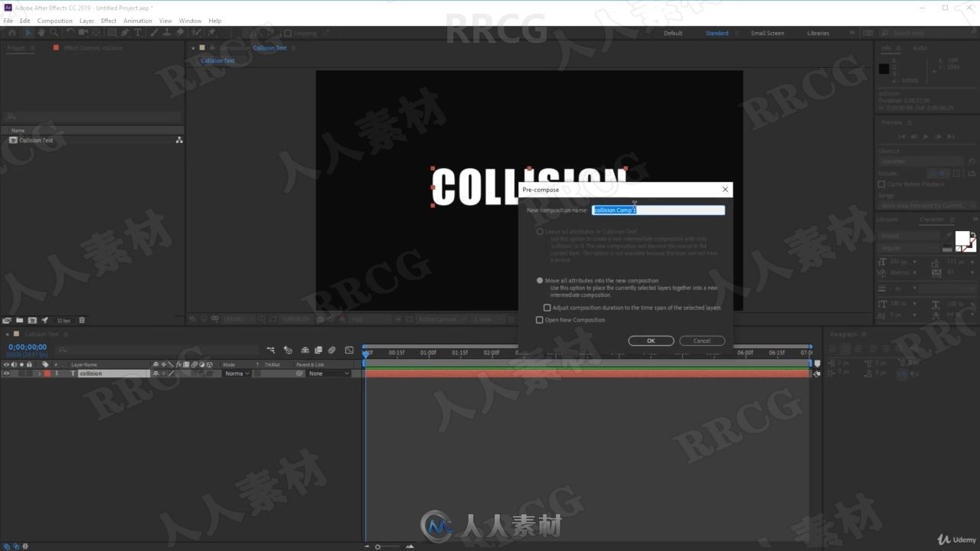Select the Rectangle shape tool
The image size is (980, 551).
(x=112, y=33)
